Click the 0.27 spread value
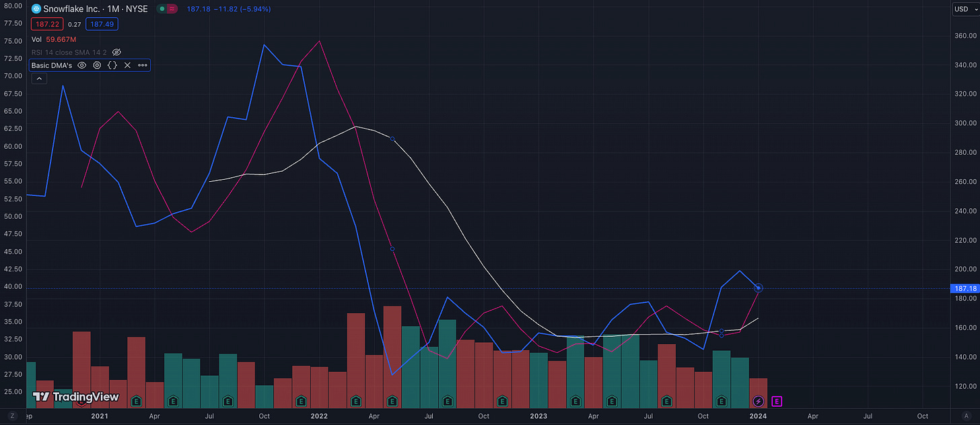 tap(73, 24)
